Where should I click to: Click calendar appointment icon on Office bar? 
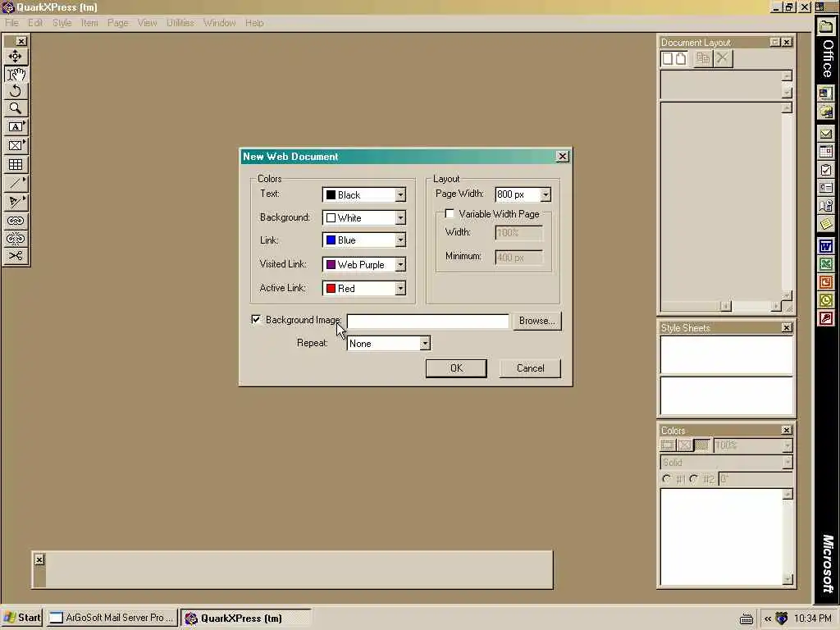click(826, 152)
